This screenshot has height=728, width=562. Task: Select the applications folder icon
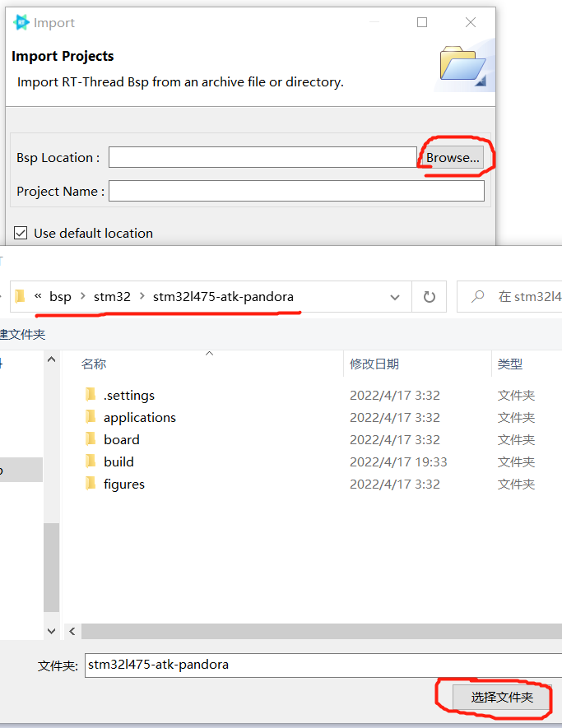pos(91,416)
